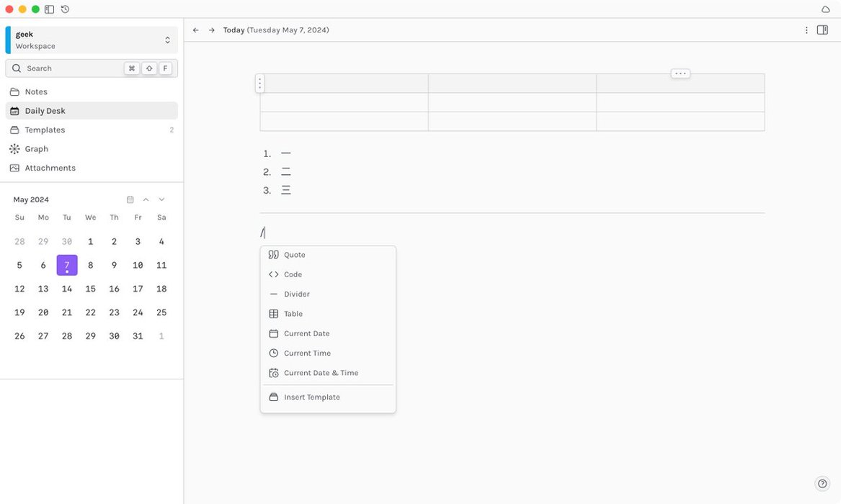
Task: Navigate forward with the right arrow
Action: click(212, 30)
